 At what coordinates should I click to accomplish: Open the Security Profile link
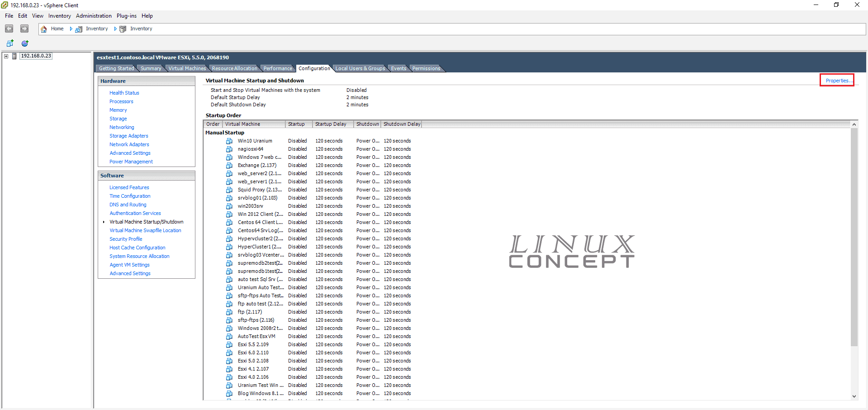[x=126, y=239]
